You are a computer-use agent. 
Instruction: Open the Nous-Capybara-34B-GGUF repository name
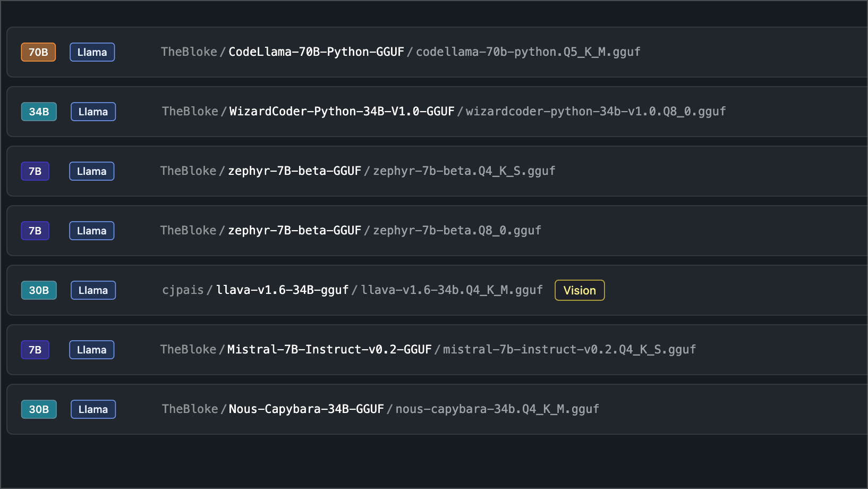306,409
